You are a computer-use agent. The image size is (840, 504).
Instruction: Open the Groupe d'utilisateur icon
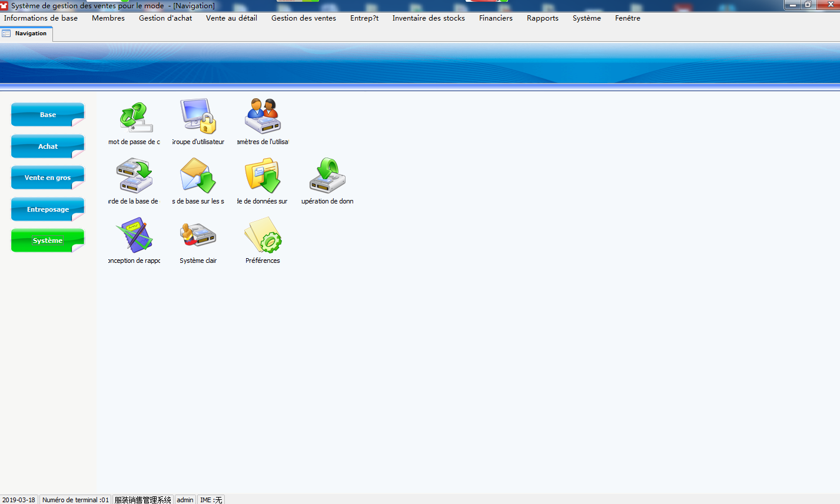pyautogui.click(x=198, y=118)
